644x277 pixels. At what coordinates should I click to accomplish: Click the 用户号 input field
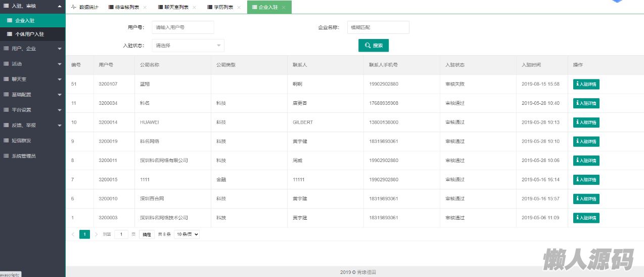pyautogui.click(x=183, y=27)
